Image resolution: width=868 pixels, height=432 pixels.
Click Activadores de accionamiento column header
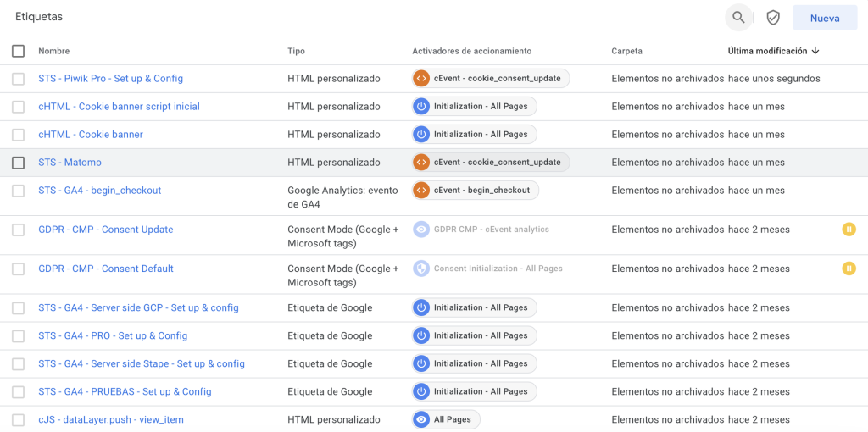pyautogui.click(x=471, y=51)
